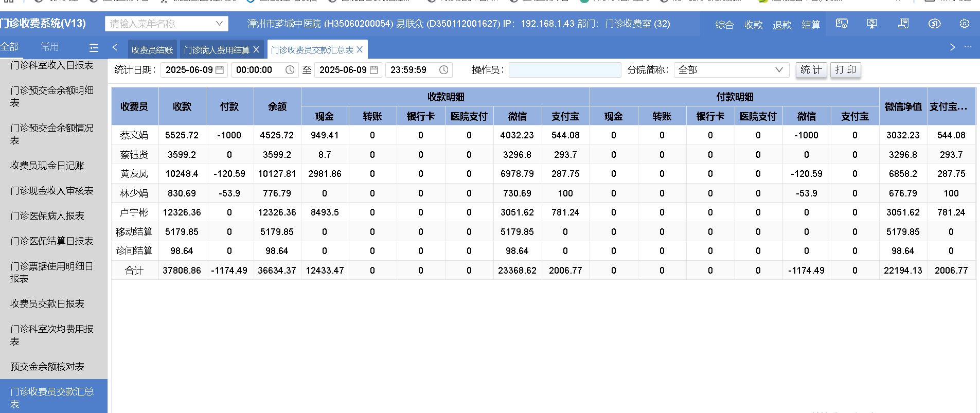Click the 收款明细 group header
Image resolution: width=980 pixels, height=413 pixels.
click(x=446, y=97)
